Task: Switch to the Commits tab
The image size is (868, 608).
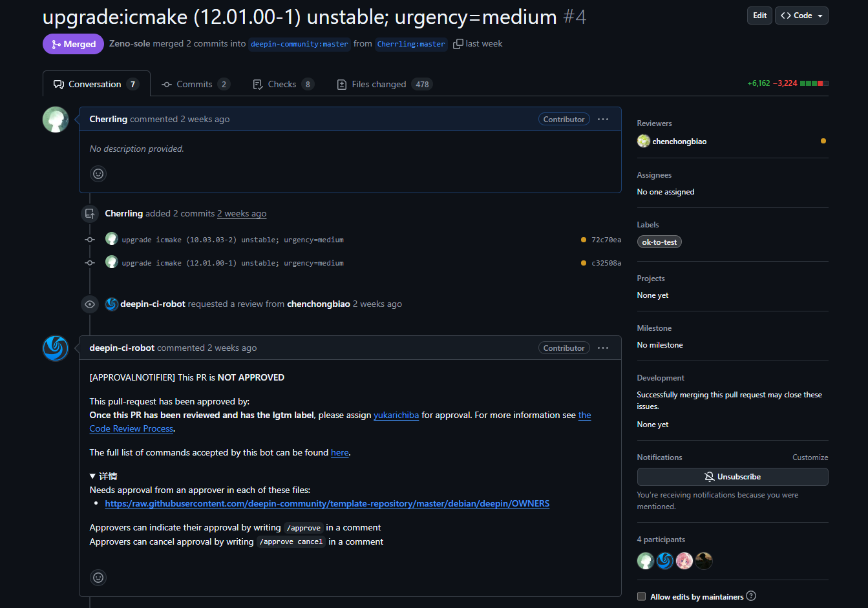Action: tap(195, 85)
